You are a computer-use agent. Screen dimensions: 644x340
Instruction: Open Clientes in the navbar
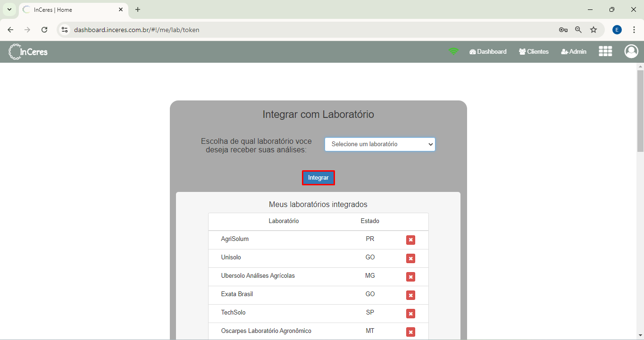point(534,52)
